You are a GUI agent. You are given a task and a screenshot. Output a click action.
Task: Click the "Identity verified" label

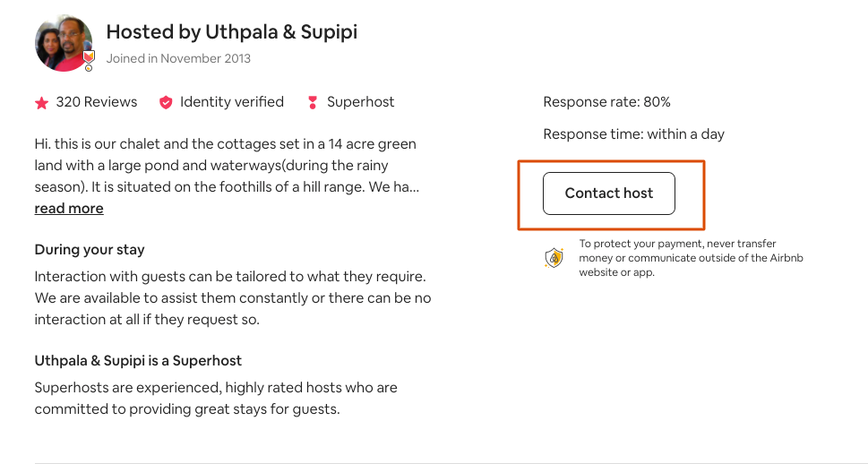point(232,102)
